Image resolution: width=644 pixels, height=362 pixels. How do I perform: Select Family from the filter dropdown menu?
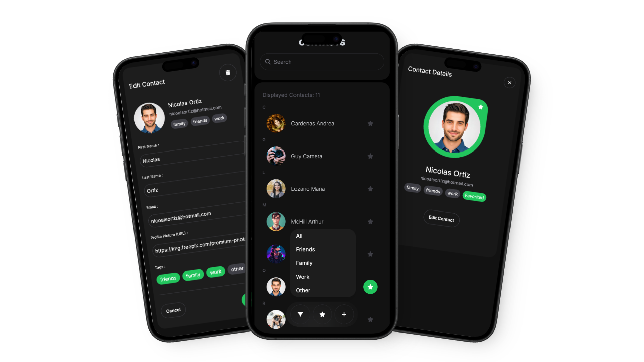pyautogui.click(x=304, y=263)
